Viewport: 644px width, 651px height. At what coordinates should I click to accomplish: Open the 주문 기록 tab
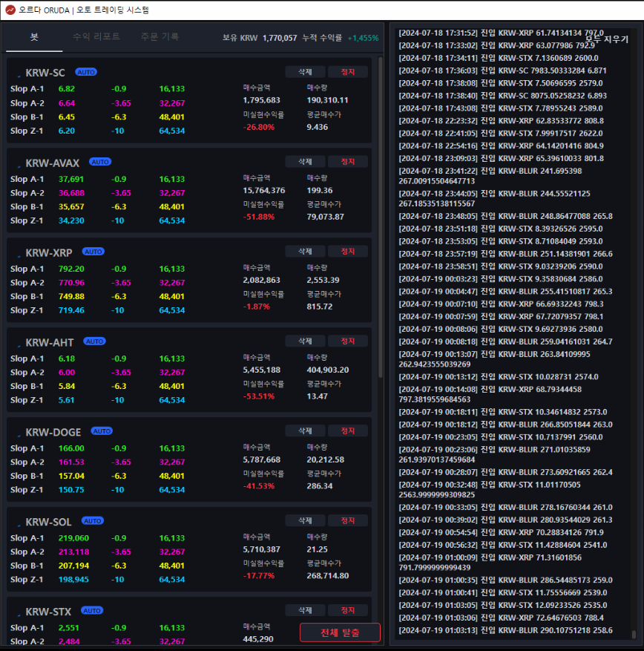(x=160, y=36)
